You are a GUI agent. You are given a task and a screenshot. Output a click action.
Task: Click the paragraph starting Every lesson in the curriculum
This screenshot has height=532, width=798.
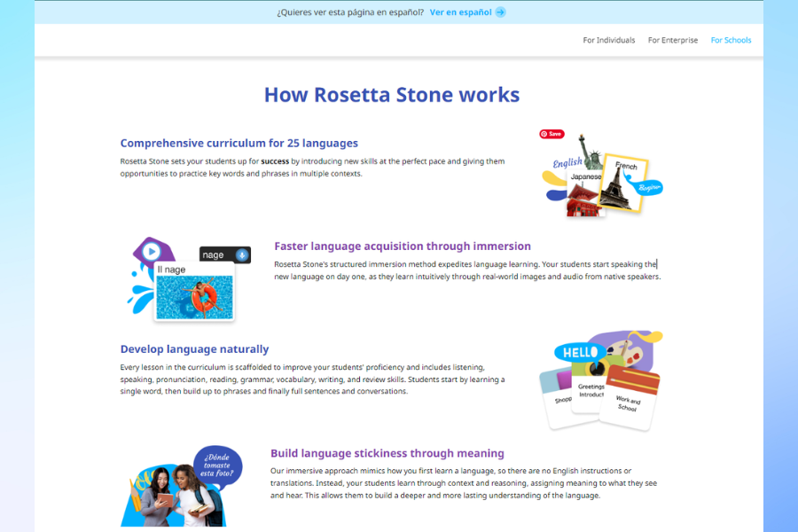312,379
